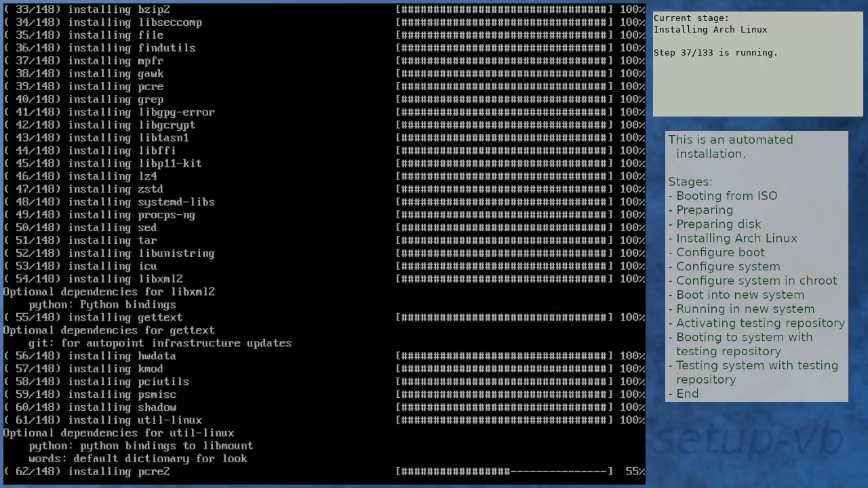Screen dimensions: 868x488
Task: Click 'This is an automated installation.' text
Action: point(730,146)
